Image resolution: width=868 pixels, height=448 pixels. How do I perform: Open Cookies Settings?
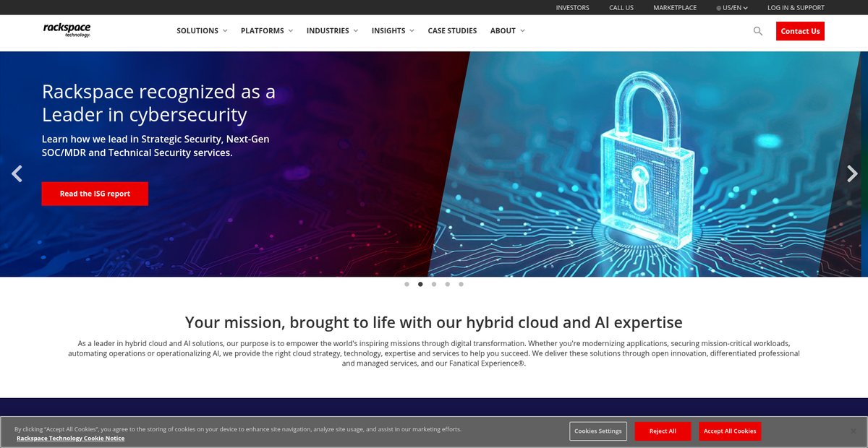tap(598, 431)
